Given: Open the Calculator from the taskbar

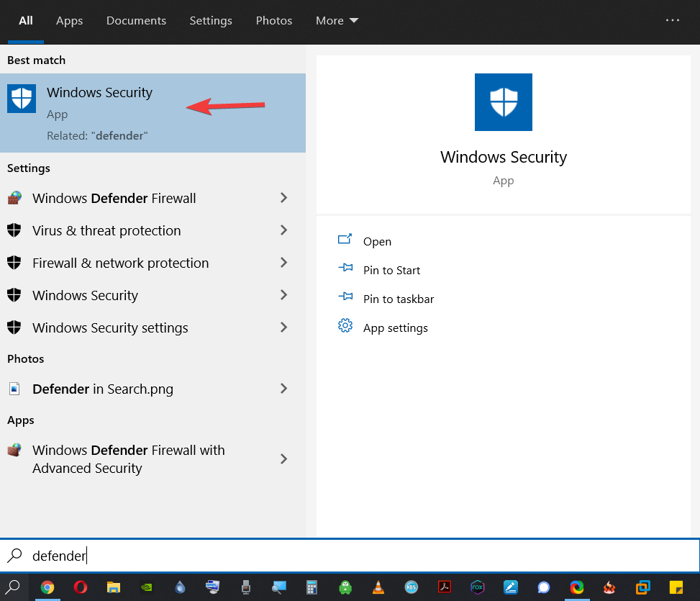Looking at the screenshot, I should 312,587.
